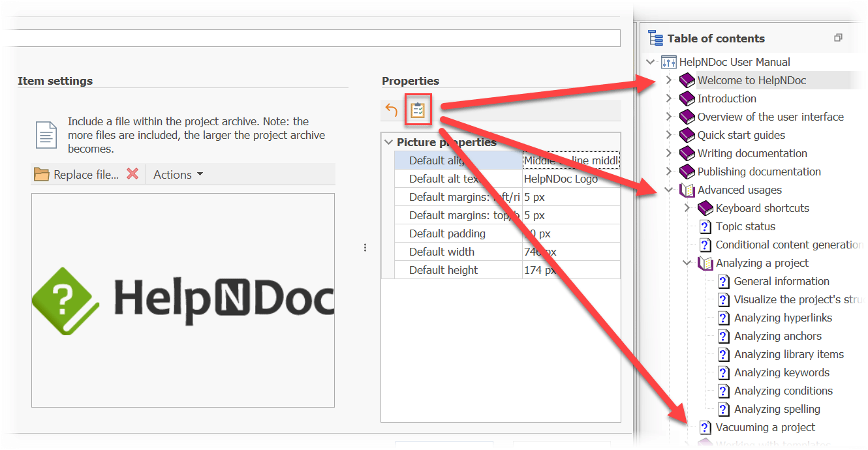Click the HelpNDoc logo preview image
The image size is (868, 450).
click(183, 301)
